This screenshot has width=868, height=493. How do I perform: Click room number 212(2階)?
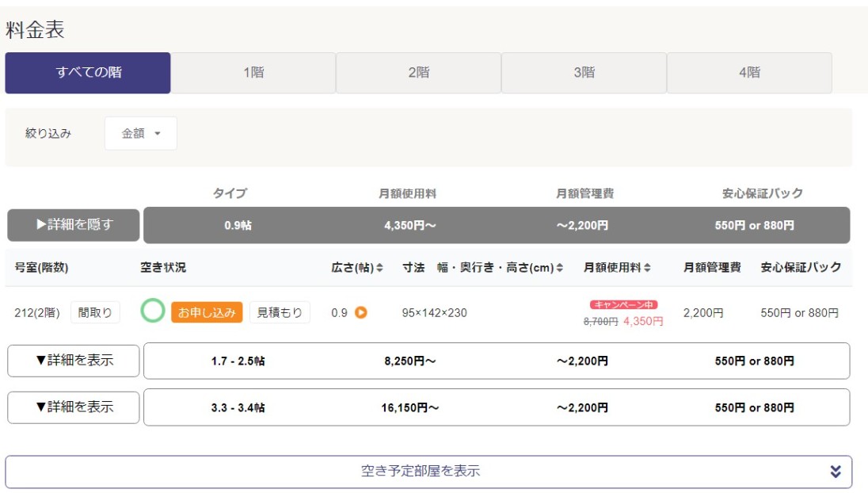coord(37,313)
